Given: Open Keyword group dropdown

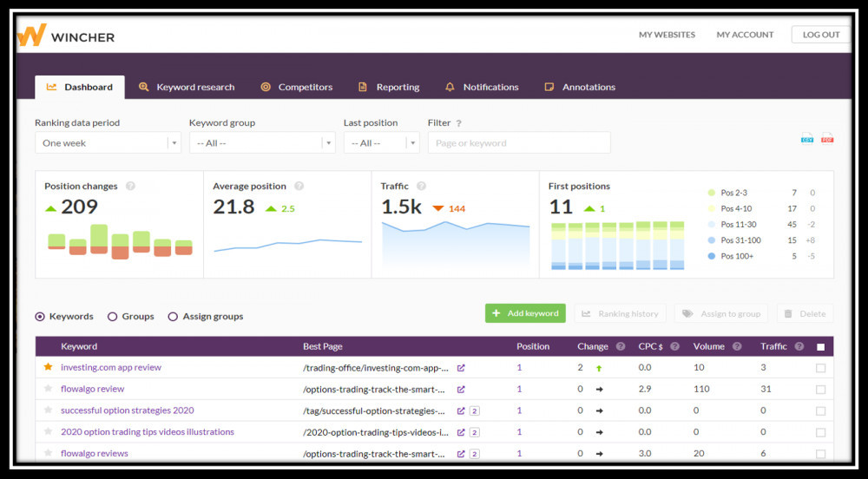Looking at the screenshot, I should pos(262,142).
